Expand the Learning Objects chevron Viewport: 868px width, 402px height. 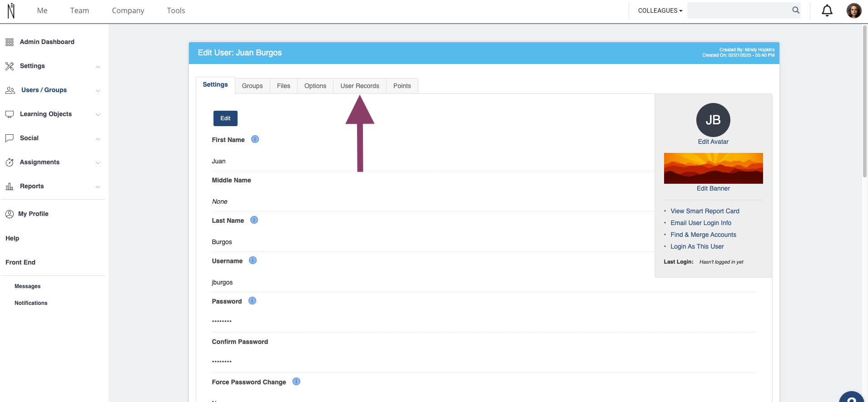[x=98, y=115]
